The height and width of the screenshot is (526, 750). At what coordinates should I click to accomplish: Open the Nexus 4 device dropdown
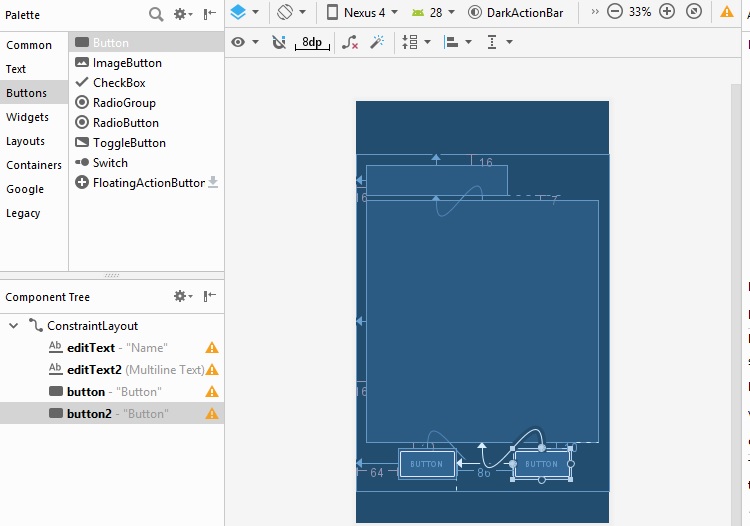coord(364,12)
